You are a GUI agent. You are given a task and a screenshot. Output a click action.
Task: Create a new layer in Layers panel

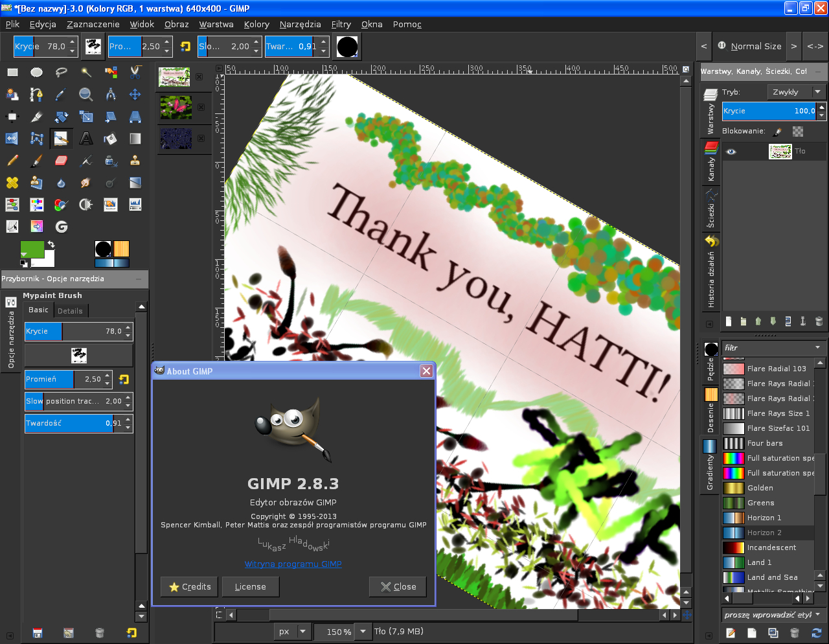tap(729, 321)
